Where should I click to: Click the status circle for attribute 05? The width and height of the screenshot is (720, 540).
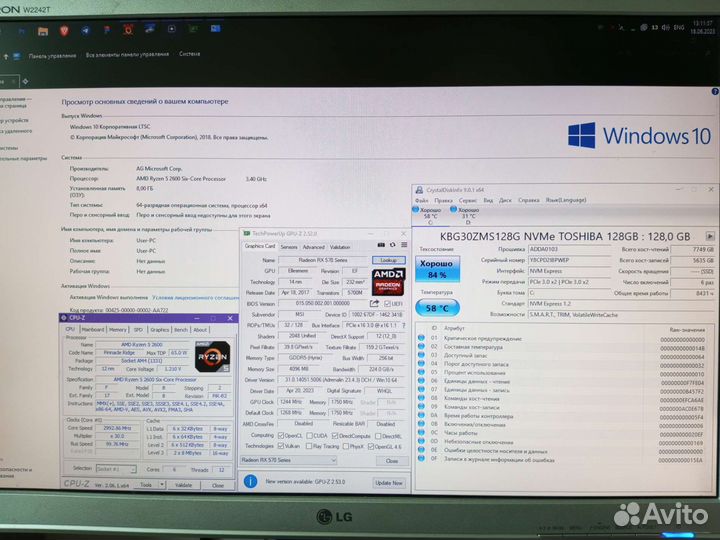421,372
